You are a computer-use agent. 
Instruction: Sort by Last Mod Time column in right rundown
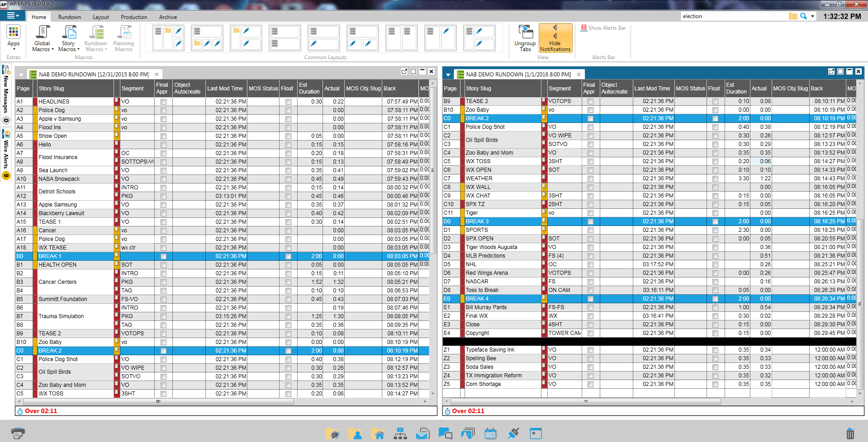tap(653, 89)
